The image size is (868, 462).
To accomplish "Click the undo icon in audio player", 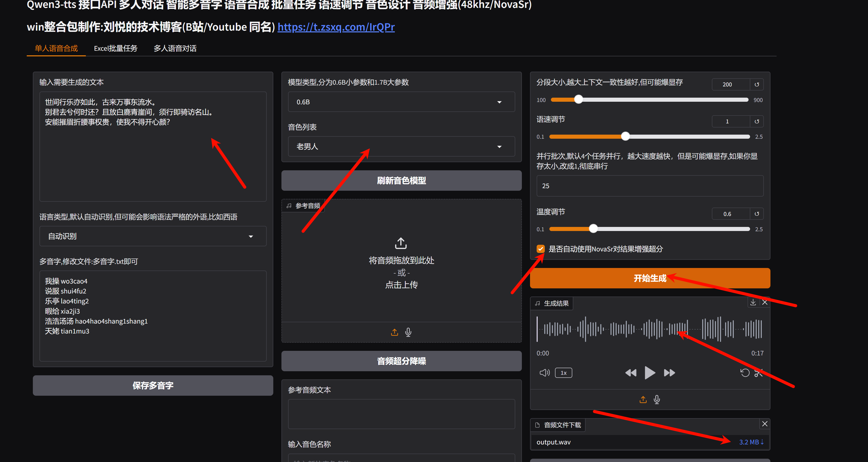I will coord(745,373).
